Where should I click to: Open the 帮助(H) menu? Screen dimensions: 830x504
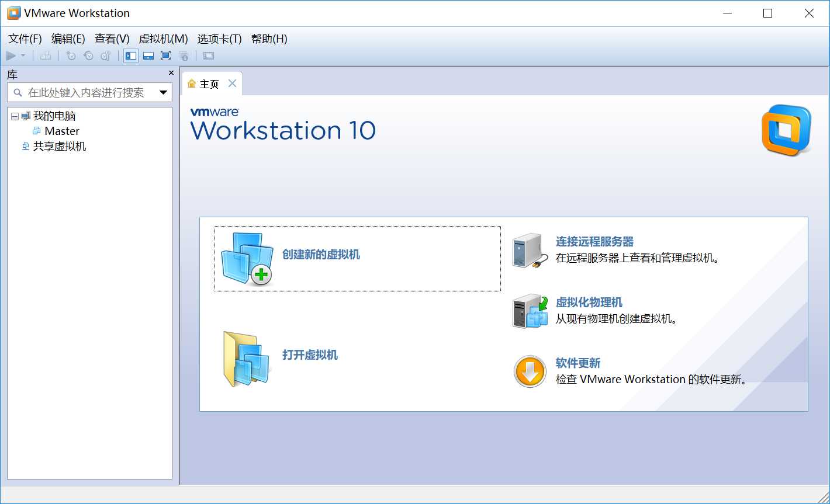[269, 39]
